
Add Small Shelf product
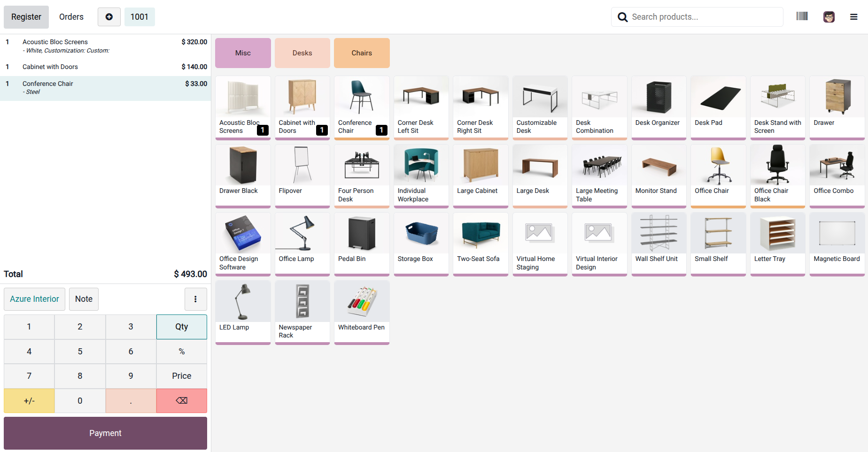[x=718, y=244]
